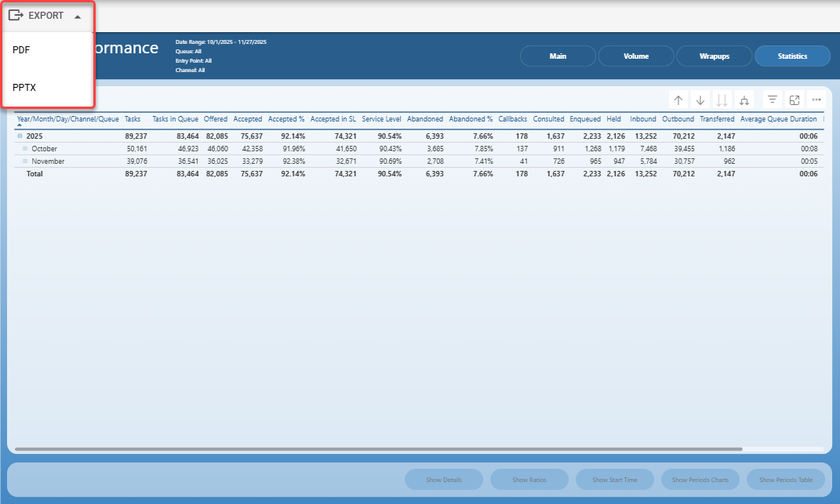Image resolution: width=840 pixels, height=504 pixels.
Task: Click the drill down arrow icon
Action: pos(700,100)
